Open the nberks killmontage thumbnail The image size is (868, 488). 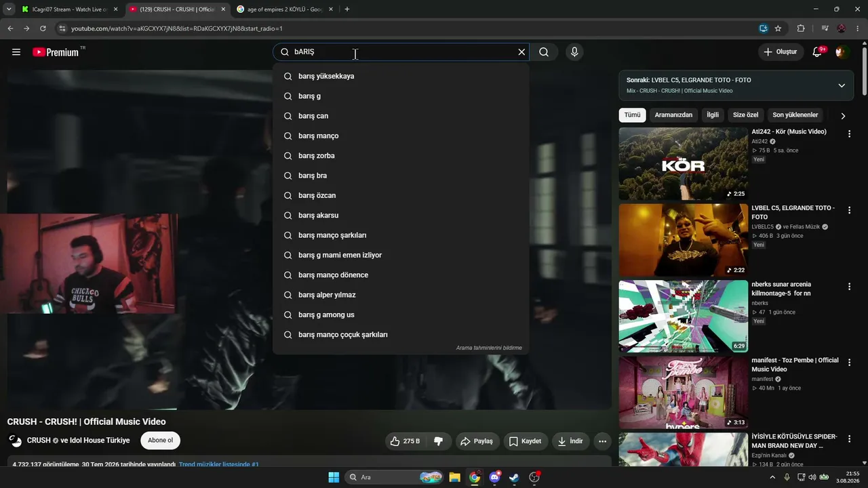click(x=684, y=316)
